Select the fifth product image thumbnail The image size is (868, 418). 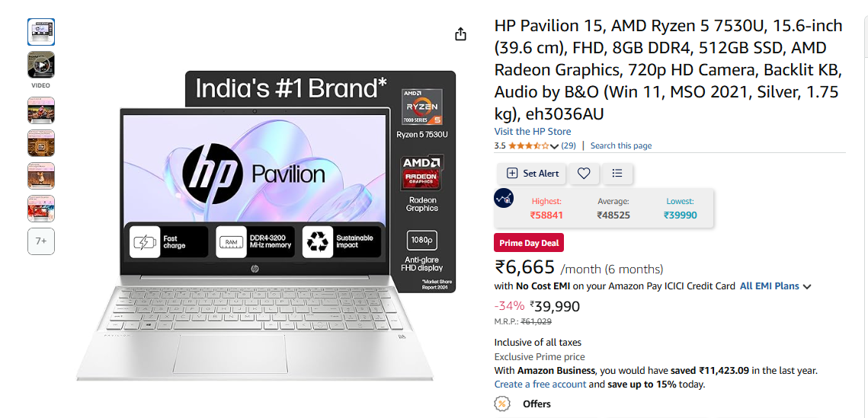[41, 176]
